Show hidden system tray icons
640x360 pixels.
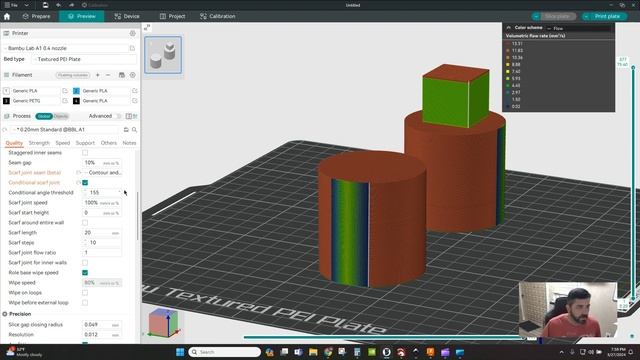(562, 352)
